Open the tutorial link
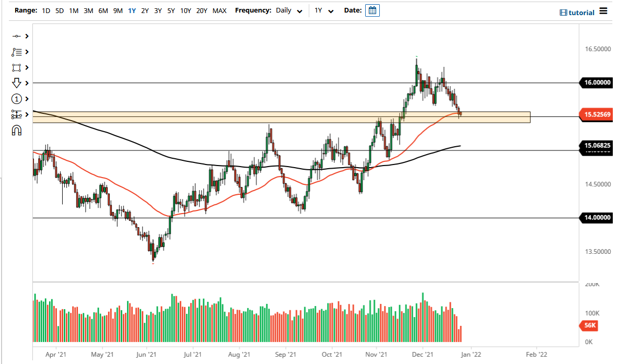This screenshot has width=617, height=364. [x=581, y=12]
